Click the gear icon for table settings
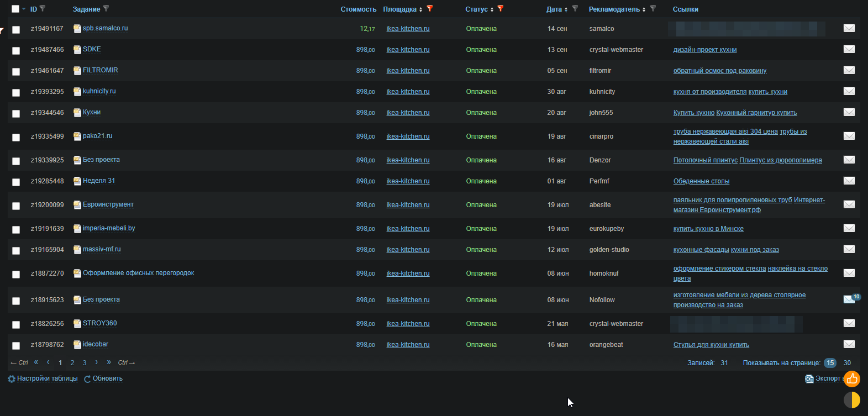 (12, 379)
